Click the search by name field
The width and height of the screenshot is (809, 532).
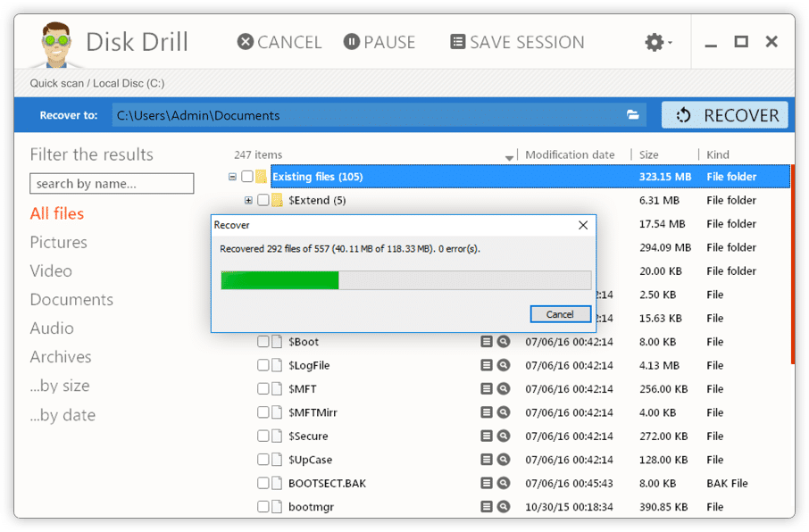112,184
